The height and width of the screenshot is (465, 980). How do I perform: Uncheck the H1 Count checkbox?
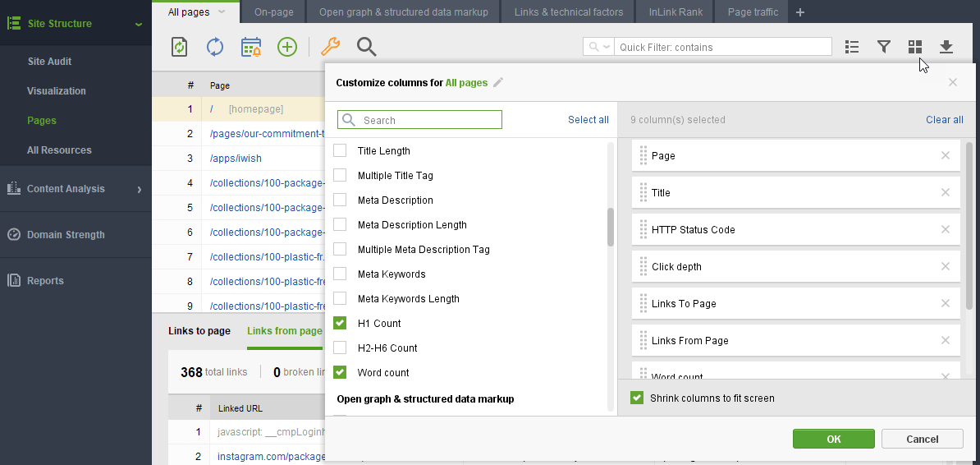(x=340, y=324)
